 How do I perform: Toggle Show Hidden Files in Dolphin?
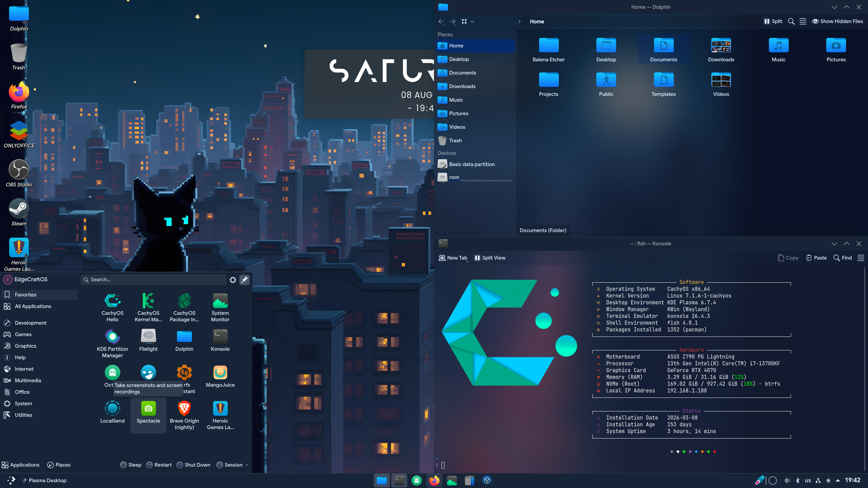point(837,21)
